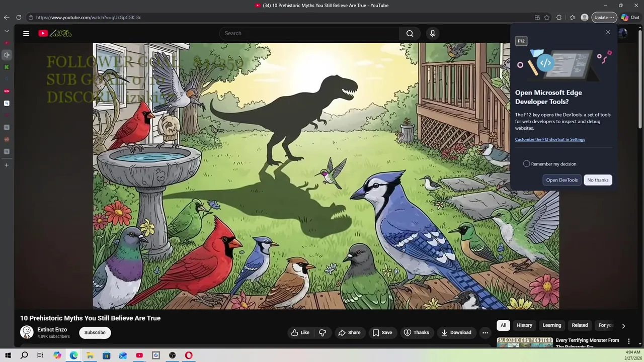The height and width of the screenshot is (362, 644).
Task: Add this page to favorites with the star
Action: (x=547, y=17)
